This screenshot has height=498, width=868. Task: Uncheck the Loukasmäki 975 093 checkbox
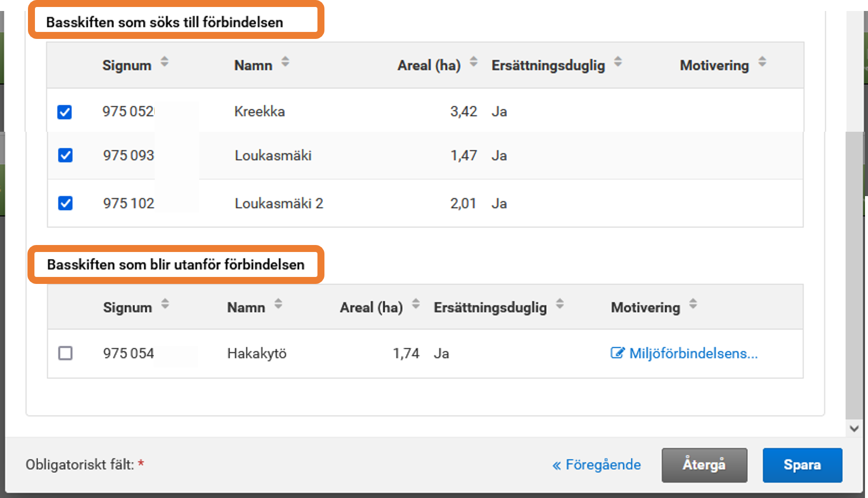65,156
